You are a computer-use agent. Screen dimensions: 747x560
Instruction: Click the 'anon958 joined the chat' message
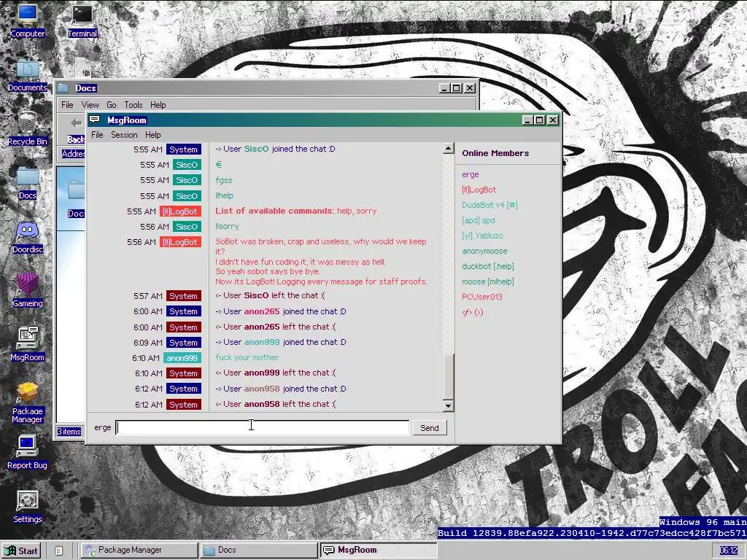281,389
